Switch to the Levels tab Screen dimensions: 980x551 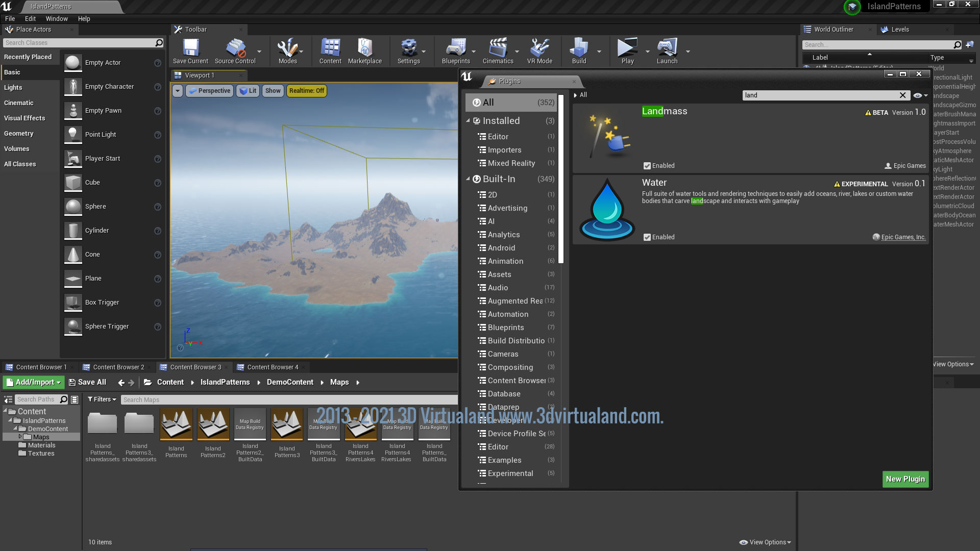[900, 30]
